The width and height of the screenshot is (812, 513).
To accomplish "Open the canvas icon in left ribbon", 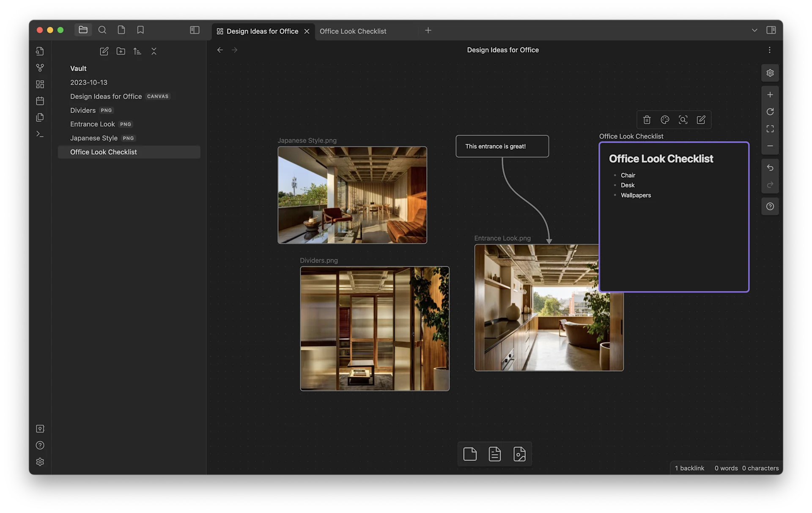I will [x=40, y=84].
